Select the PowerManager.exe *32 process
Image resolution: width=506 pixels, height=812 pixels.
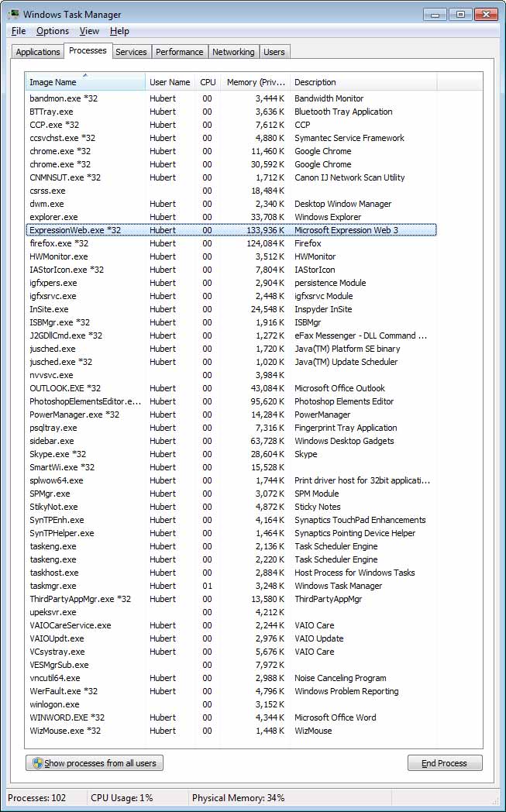click(231, 415)
